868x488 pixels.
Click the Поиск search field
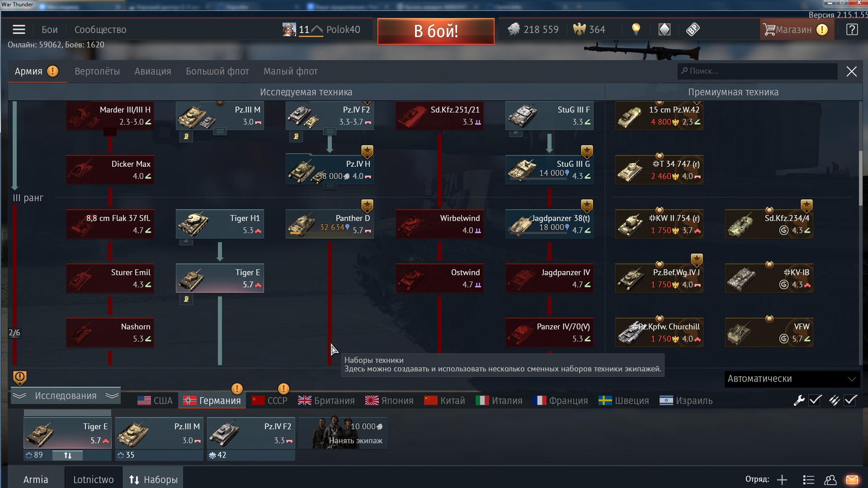(x=758, y=71)
